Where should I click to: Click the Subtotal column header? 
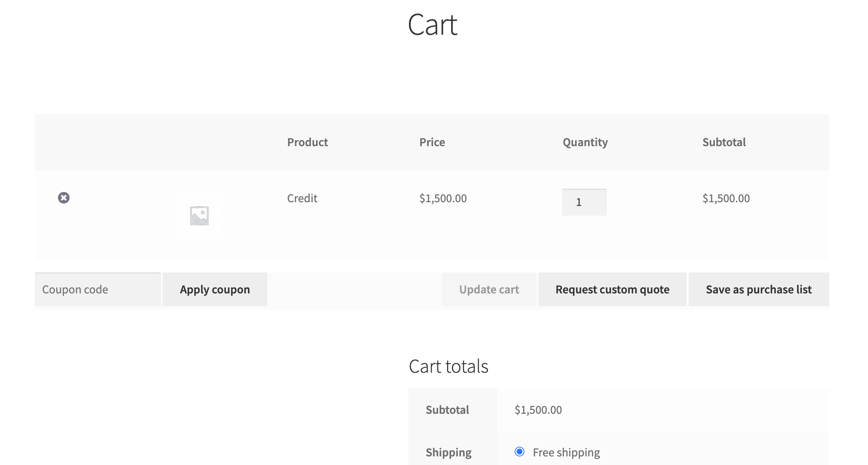point(724,142)
